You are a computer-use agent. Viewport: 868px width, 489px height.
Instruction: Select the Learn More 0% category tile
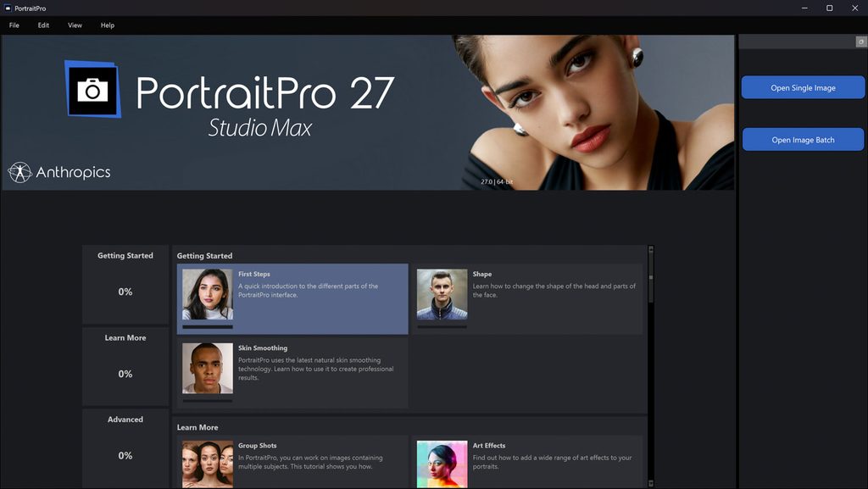pyautogui.click(x=125, y=366)
